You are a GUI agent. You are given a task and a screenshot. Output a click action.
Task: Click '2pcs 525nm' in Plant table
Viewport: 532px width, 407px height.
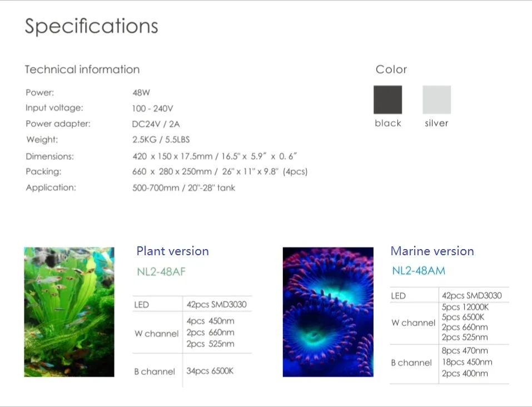click(x=210, y=344)
